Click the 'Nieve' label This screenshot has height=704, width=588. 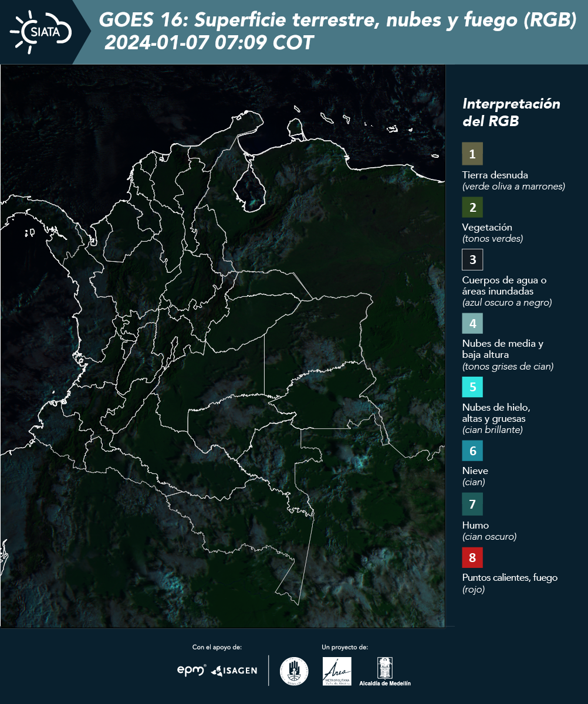pyautogui.click(x=475, y=471)
